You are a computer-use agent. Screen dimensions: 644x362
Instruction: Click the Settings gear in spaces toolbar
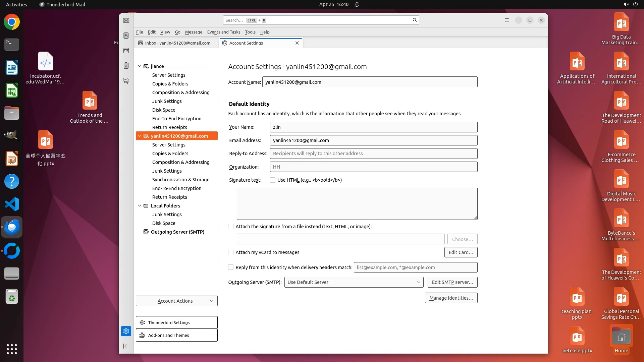126,331
